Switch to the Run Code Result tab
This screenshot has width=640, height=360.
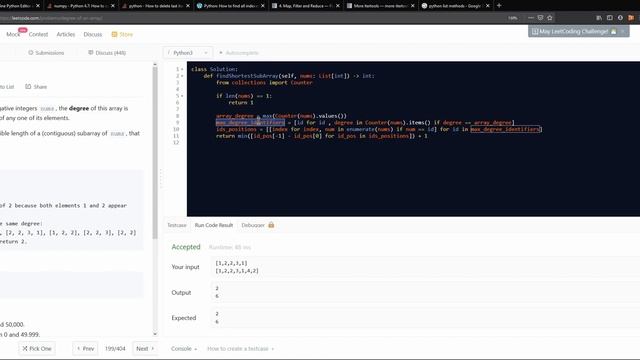213,225
